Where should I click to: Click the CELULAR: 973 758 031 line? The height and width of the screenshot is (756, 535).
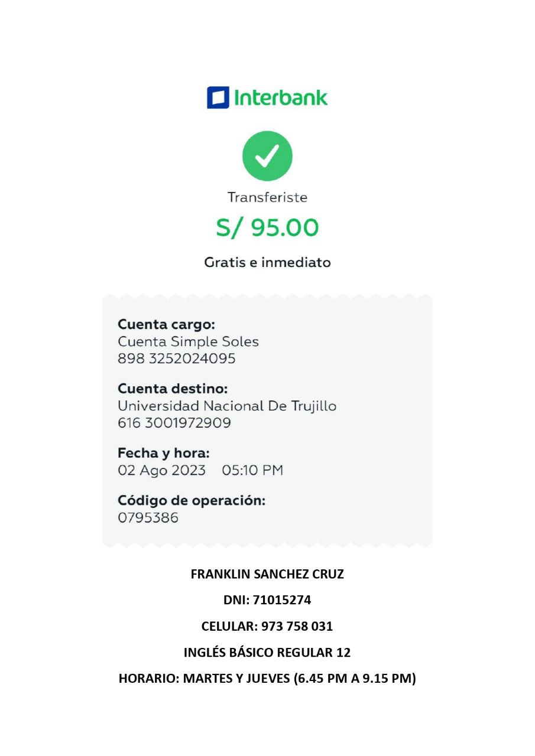[267, 626]
